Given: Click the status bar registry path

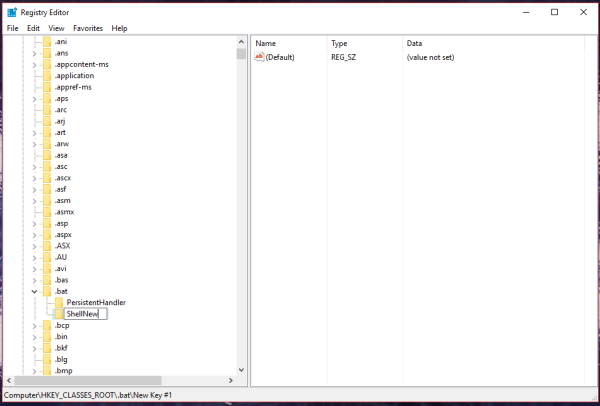Looking at the screenshot, I should (88, 395).
